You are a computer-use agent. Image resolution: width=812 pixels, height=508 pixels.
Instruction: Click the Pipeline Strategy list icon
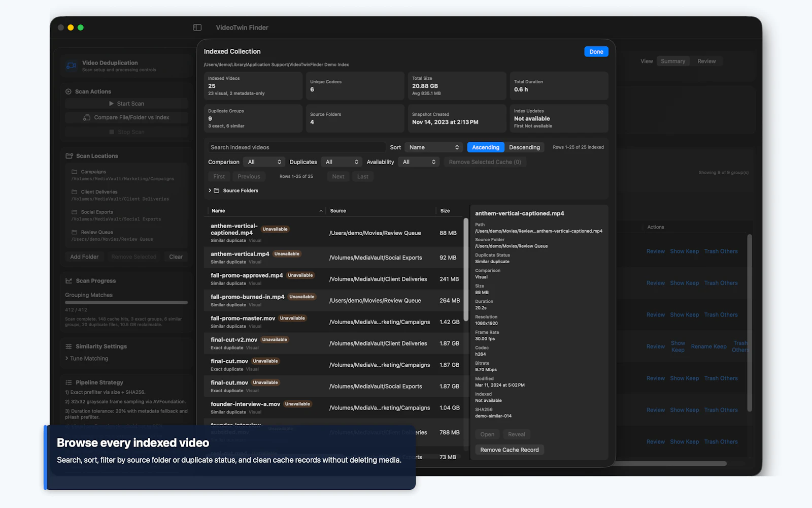click(69, 383)
